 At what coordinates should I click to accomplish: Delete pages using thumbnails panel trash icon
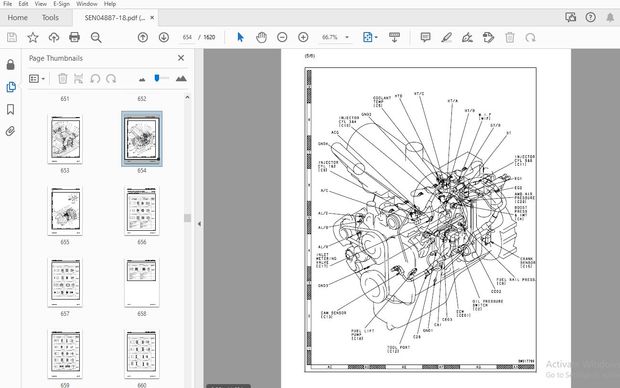tap(62, 79)
